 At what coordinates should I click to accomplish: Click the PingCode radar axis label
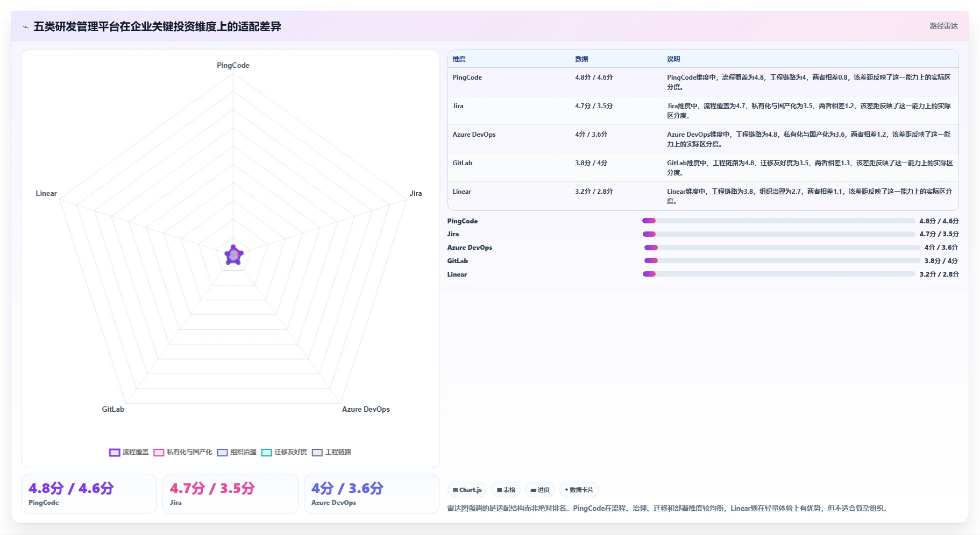pyautogui.click(x=233, y=65)
